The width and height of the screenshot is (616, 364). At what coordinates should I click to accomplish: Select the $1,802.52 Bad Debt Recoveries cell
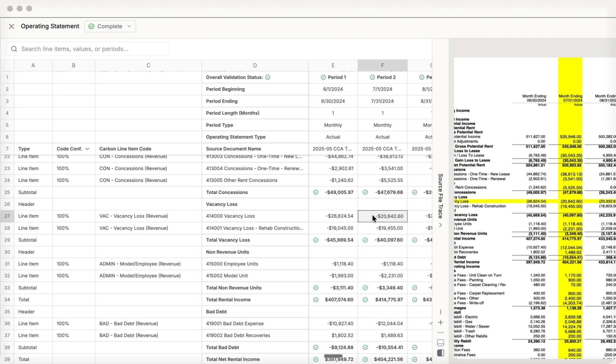tap(333, 335)
